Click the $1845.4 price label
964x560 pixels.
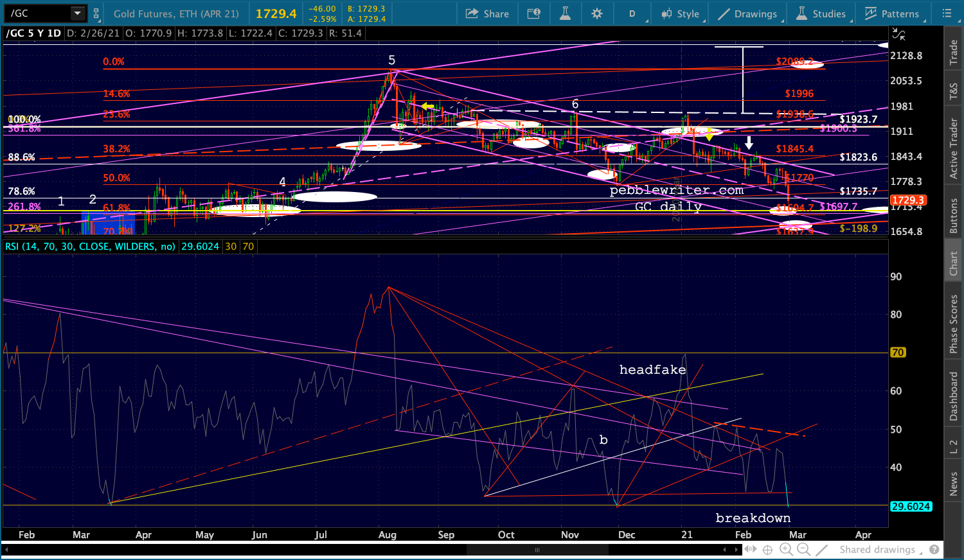(794, 149)
